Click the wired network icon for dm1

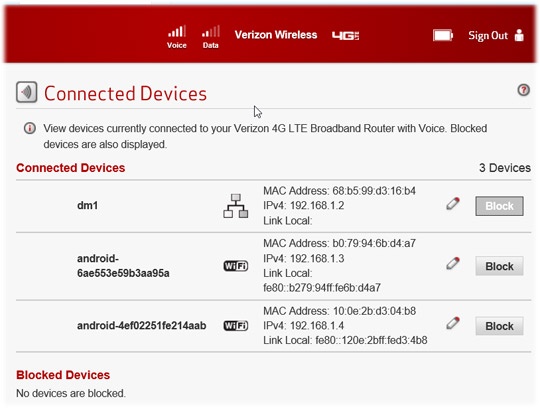coord(236,206)
